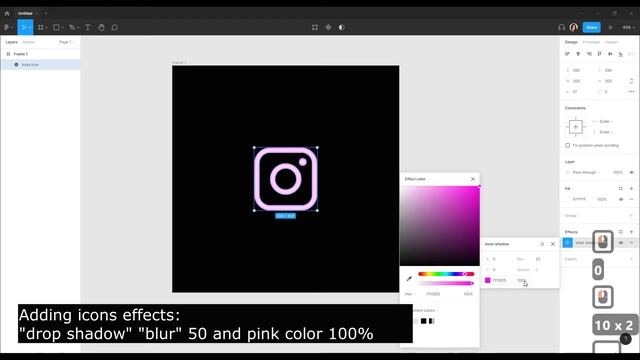
Task: Click the Present play icon
Action: [611, 27]
